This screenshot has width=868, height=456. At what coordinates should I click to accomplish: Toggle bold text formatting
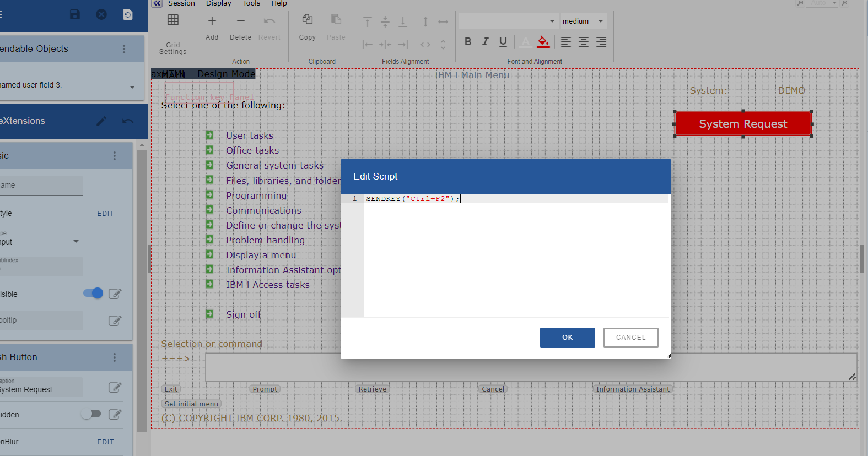pyautogui.click(x=468, y=41)
